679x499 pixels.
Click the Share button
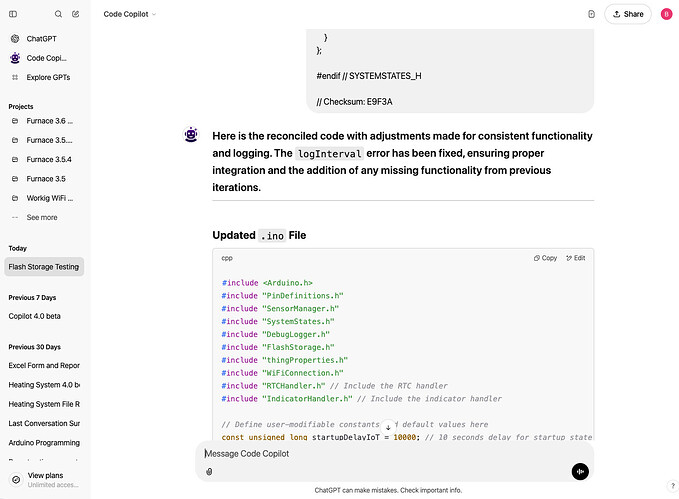click(x=628, y=14)
